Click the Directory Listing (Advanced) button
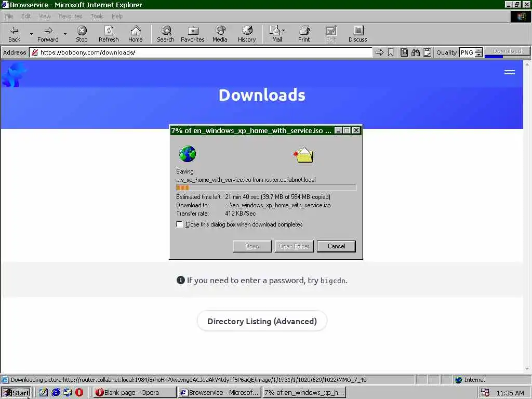The image size is (532, 399). (262, 321)
